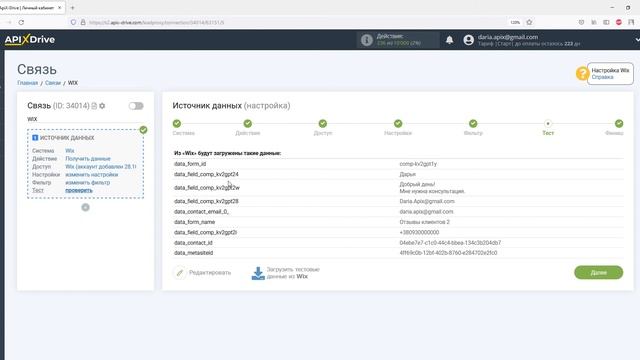This screenshot has height=360, width=640.
Task: Select the data_field_comp_kv2gpt24 row
Action: pos(398,174)
